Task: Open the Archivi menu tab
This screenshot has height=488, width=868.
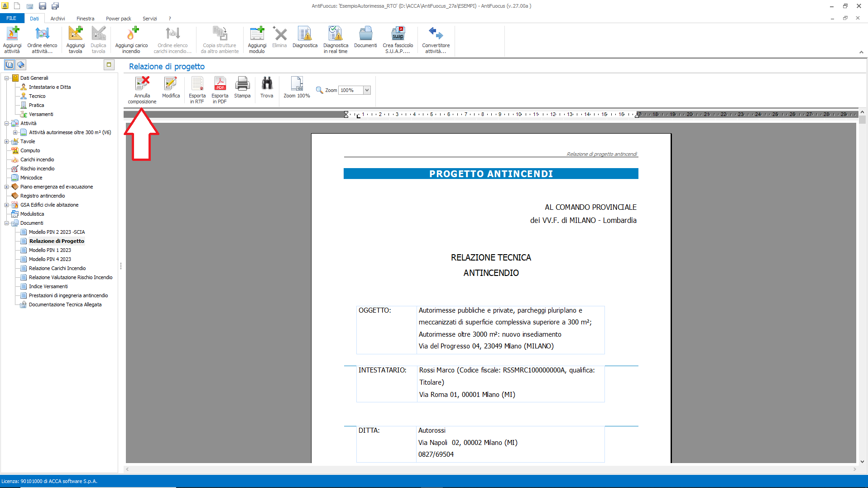Action: (x=58, y=19)
